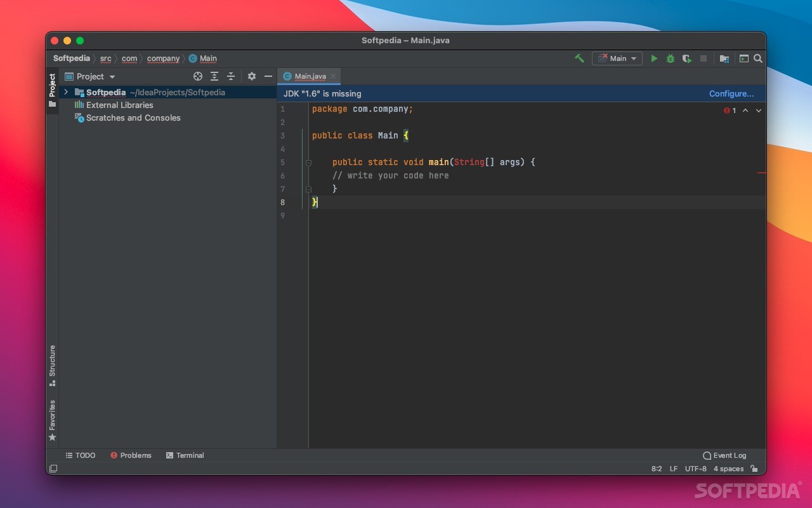Open Project panel gear options
812x508 pixels.
click(252, 76)
